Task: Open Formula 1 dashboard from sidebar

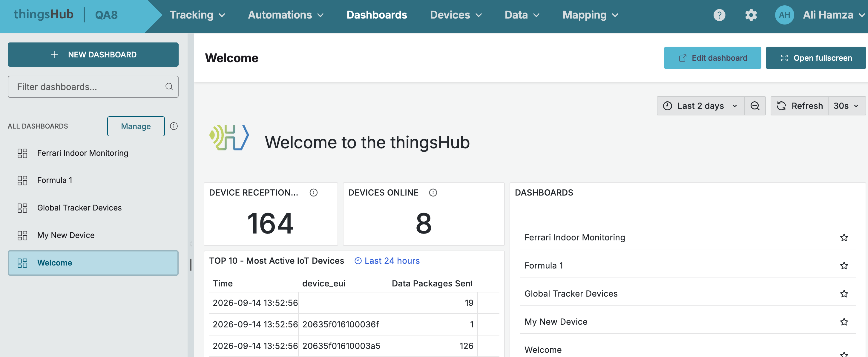Action: [x=93, y=181]
